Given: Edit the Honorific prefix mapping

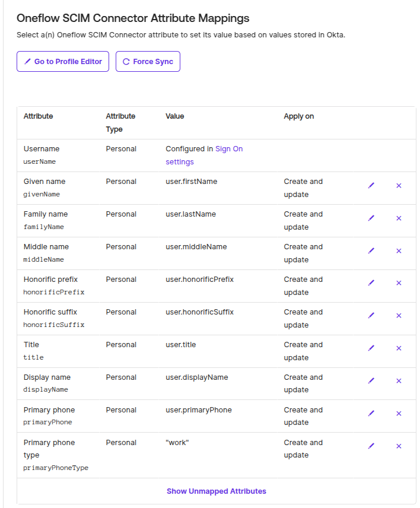Looking at the screenshot, I should pyautogui.click(x=371, y=283).
